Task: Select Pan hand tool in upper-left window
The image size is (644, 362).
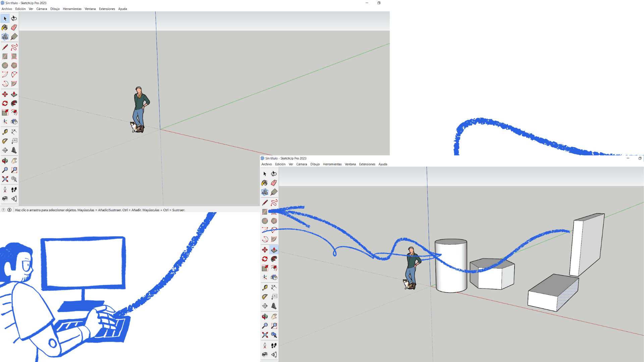Action: 14,161
